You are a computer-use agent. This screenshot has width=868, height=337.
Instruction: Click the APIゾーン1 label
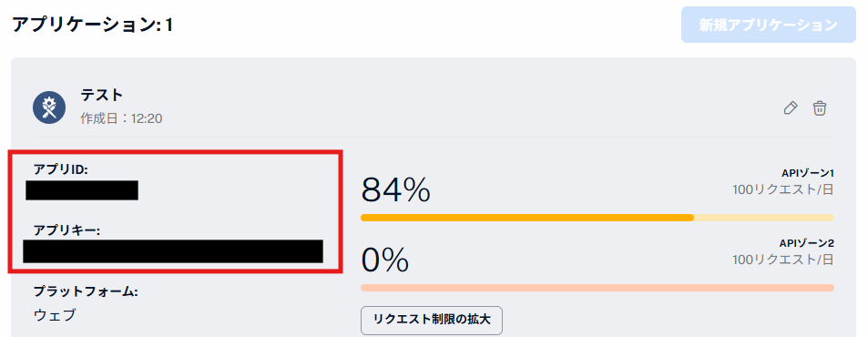(x=807, y=174)
